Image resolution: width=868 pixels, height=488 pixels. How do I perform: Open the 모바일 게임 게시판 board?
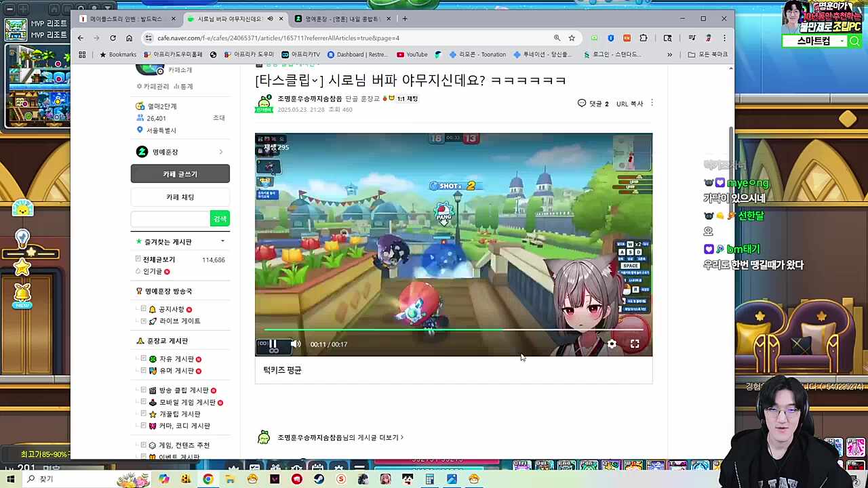coord(187,403)
